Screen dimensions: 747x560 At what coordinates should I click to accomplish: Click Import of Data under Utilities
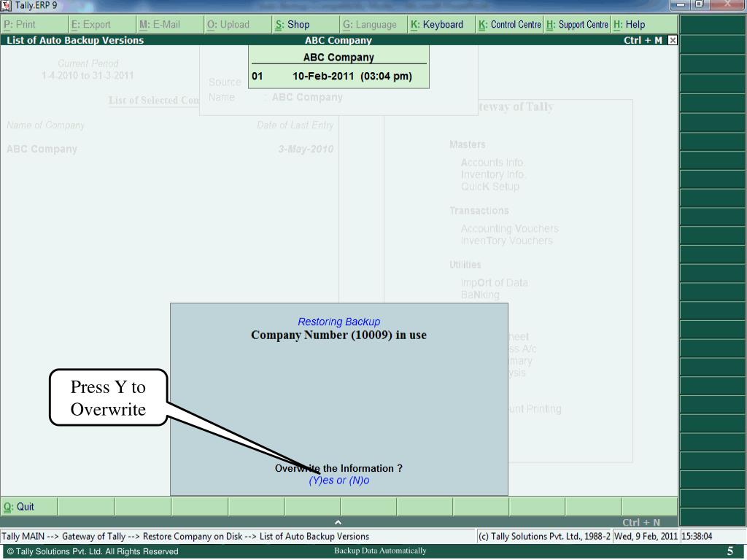(494, 283)
